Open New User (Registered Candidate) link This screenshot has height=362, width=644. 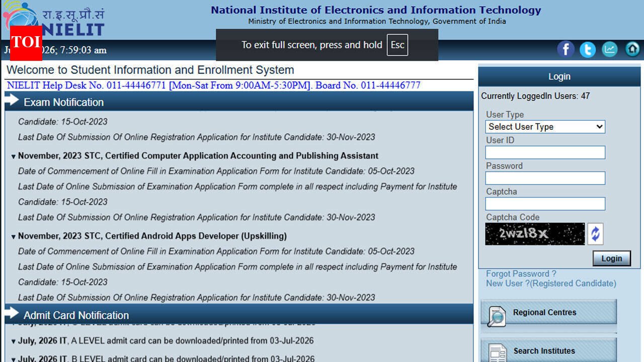click(551, 284)
